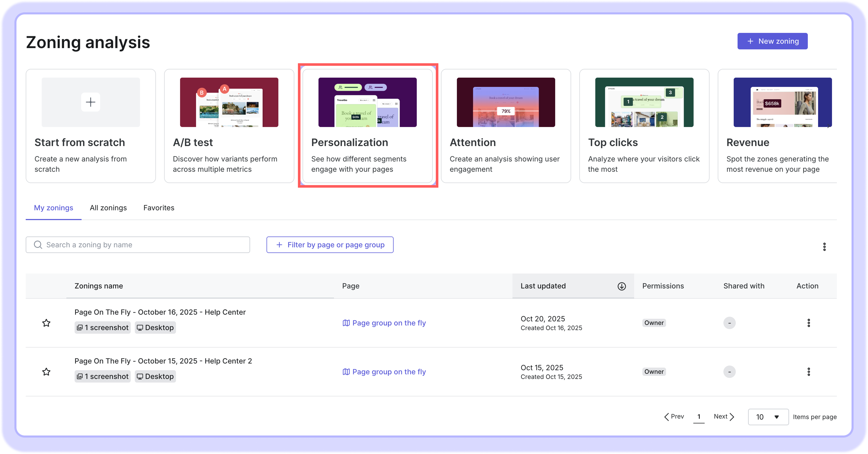Viewport: 868px width, 454px height.
Task: Click 1 screenshot tag on Help Center 2 zoning
Action: point(102,377)
